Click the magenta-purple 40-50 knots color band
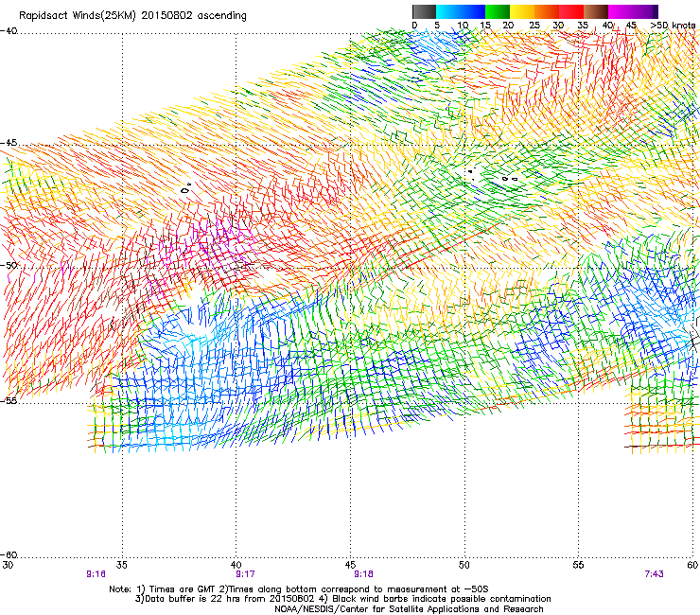The width and height of the screenshot is (700, 615). click(633, 11)
